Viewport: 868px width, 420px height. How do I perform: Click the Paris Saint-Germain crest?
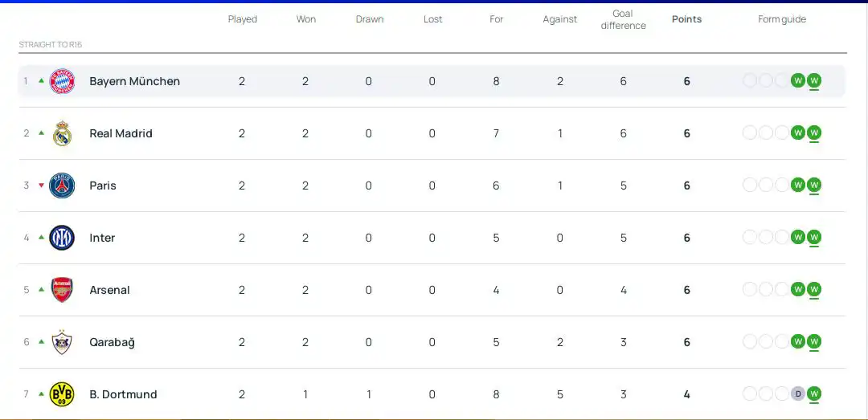(62, 186)
